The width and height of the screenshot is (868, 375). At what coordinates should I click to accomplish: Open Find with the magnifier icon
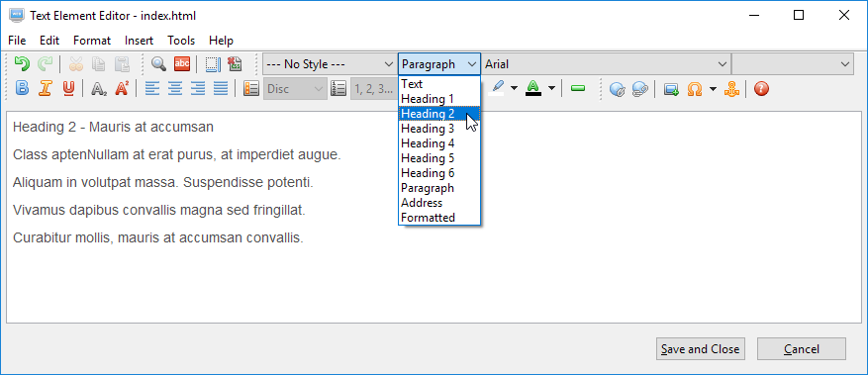click(x=159, y=64)
